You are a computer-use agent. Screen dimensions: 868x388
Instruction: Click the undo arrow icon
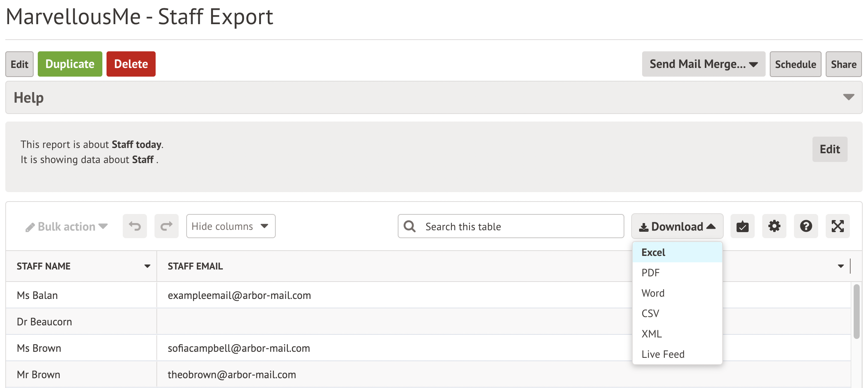tap(134, 226)
